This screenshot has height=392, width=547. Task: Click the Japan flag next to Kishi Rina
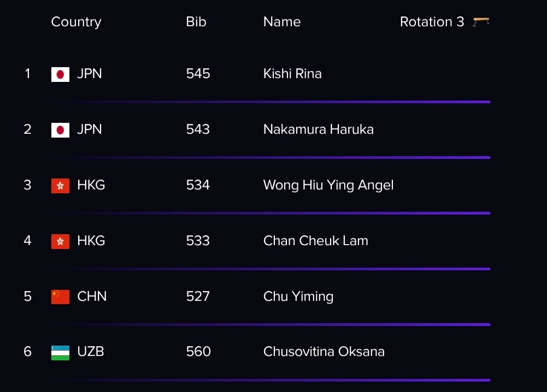coord(60,74)
